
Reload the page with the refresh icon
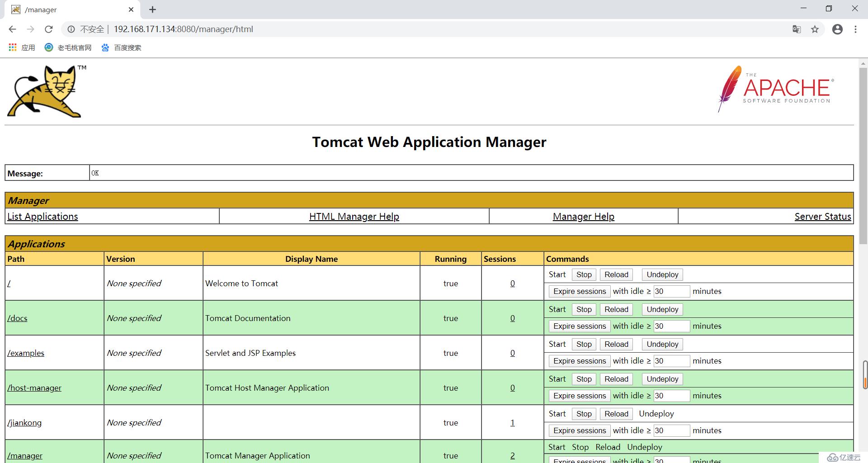[49, 29]
